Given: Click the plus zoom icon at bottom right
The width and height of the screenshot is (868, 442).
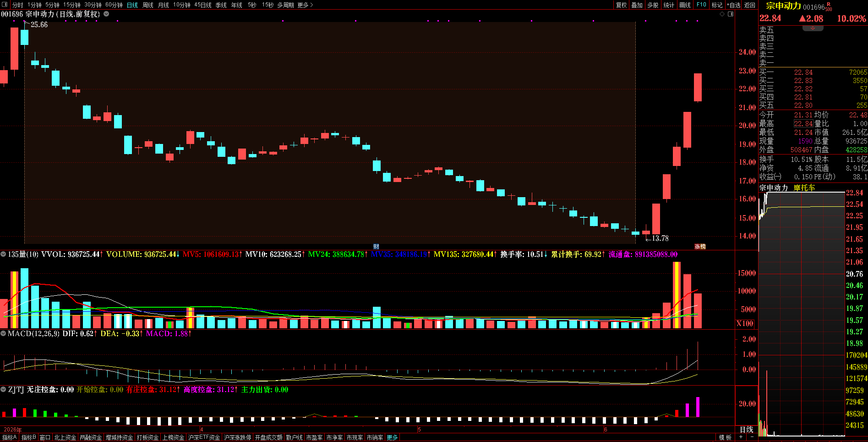Looking at the screenshot, I should [x=741, y=437].
